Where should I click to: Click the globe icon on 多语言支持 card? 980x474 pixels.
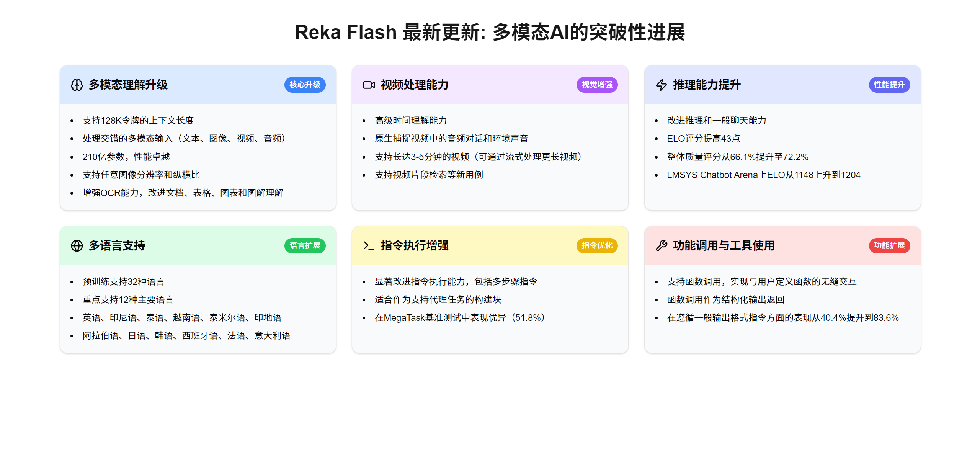(x=76, y=245)
